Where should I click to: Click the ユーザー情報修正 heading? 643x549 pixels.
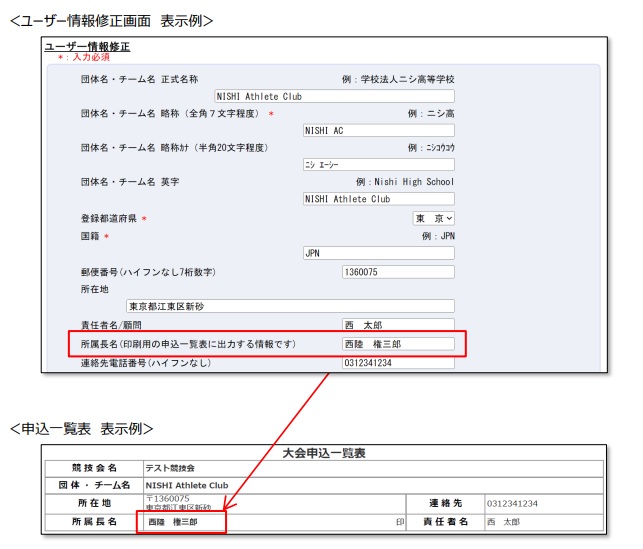pyautogui.click(x=87, y=46)
